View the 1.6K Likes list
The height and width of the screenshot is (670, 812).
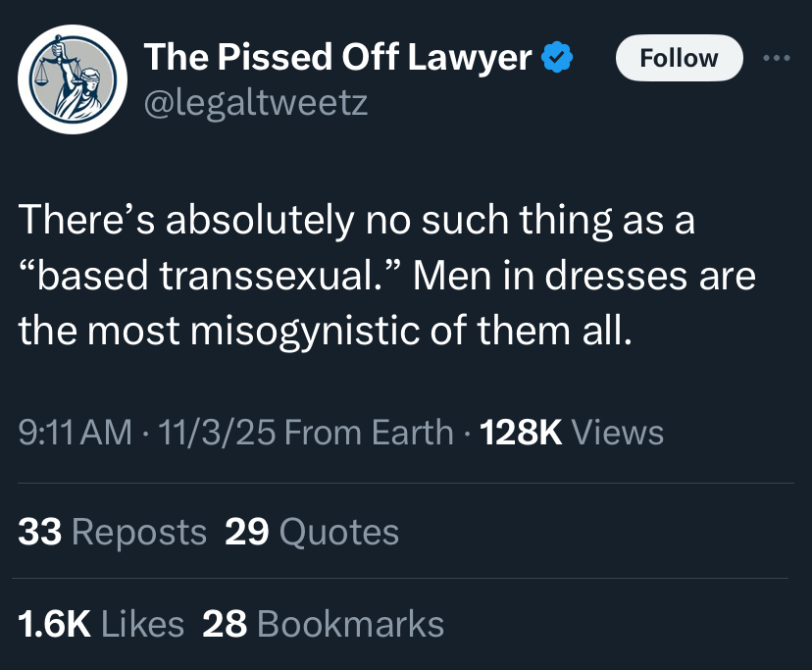[x=101, y=623]
